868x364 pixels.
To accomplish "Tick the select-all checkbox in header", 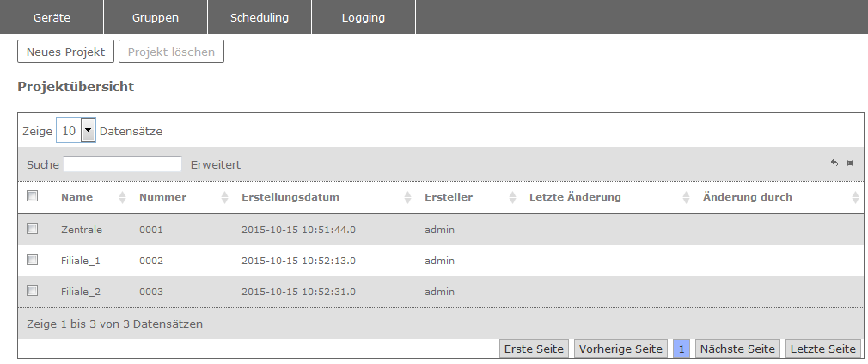I will tap(33, 196).
